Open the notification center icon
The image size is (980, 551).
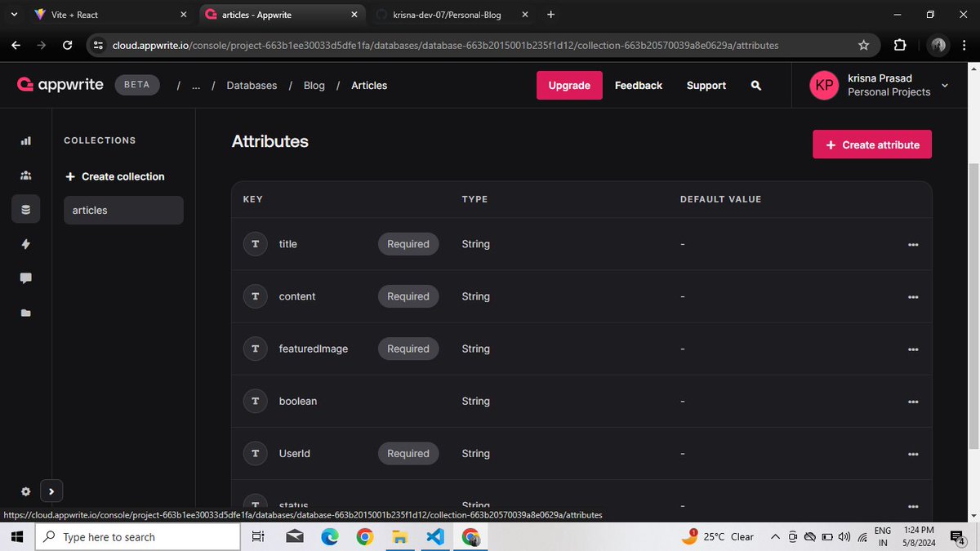(958, 536)
